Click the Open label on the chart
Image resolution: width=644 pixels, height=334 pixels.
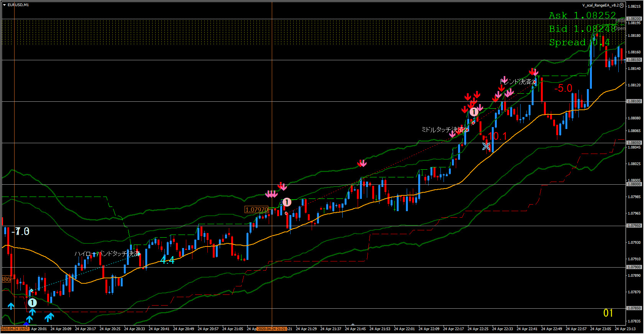620,28
